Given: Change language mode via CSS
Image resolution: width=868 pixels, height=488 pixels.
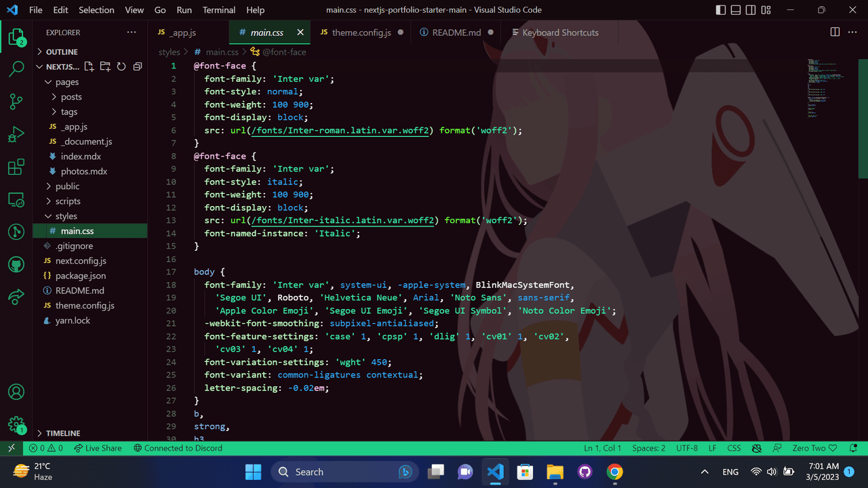Looking at the screenshot, I should (734, 448).
